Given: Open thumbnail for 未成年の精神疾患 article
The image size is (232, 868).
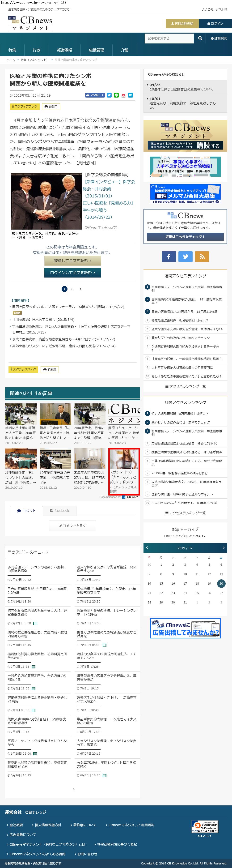Looking at the screenshot, I should (90, 459).
